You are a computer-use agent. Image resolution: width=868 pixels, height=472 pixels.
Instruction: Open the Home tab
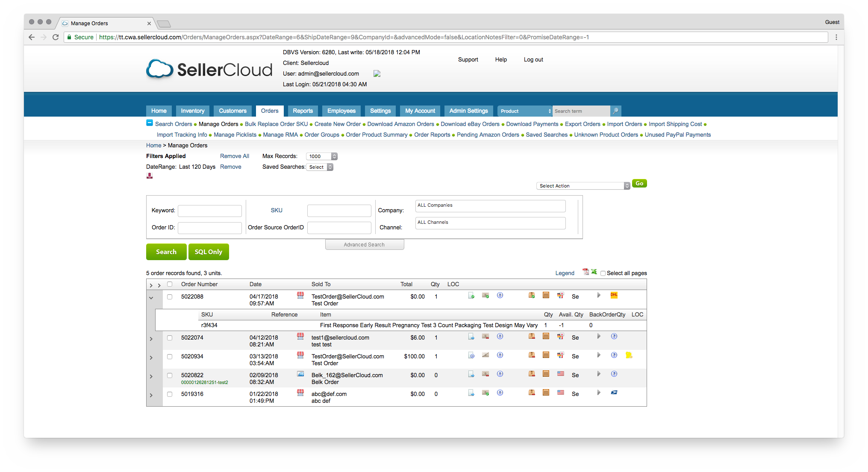159,111
